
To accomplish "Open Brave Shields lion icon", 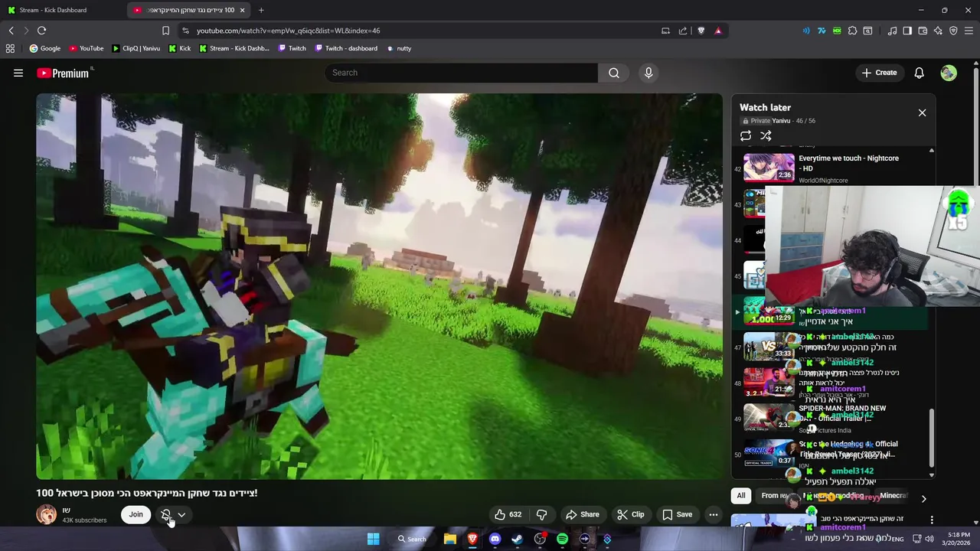I will click(701, 31).
